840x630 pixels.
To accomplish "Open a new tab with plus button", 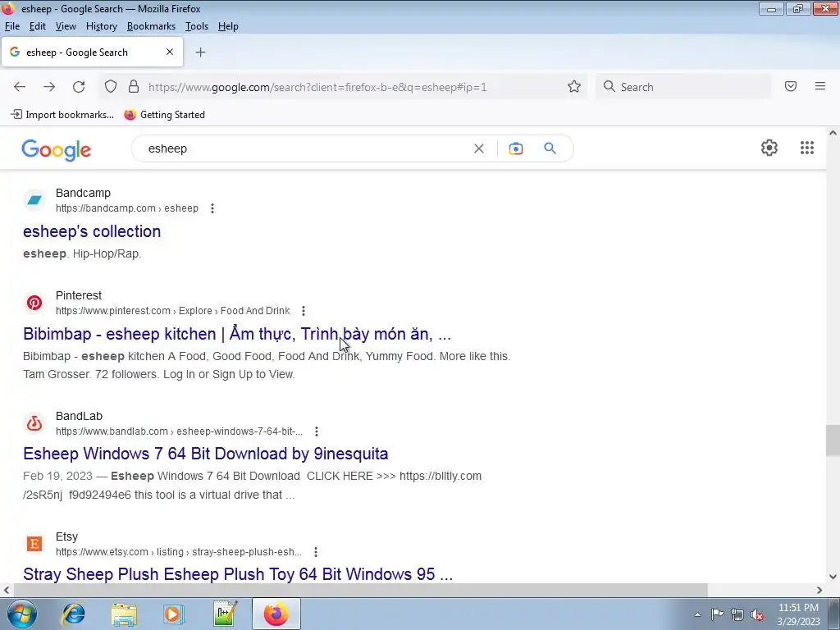I will click(200, 52).
